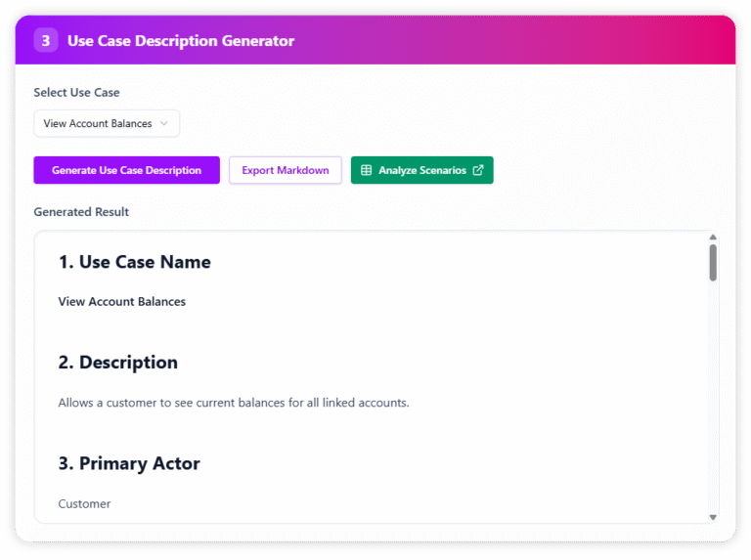
Task: Click the description sentence about linked accounts
Action: click(x=233, y=403)
